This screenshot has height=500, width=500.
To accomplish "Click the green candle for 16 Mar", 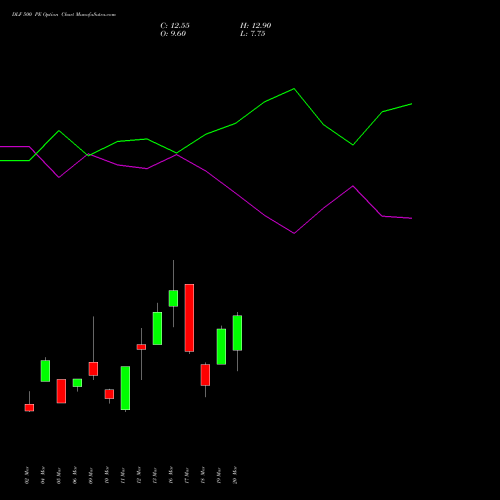I will pos(173,298).
